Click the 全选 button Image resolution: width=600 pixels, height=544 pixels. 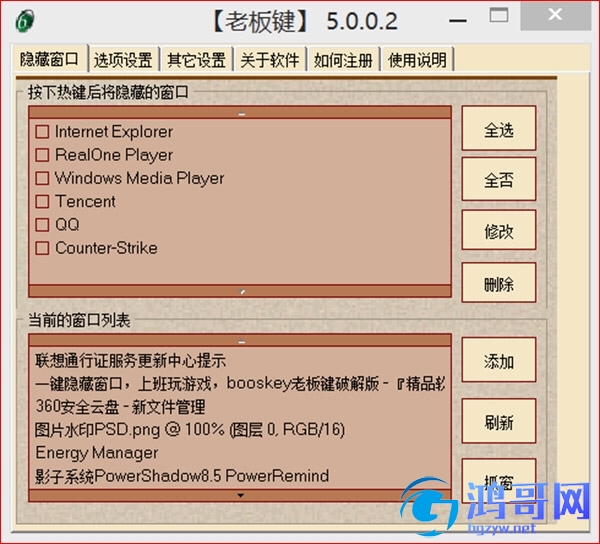pos(499,129)
